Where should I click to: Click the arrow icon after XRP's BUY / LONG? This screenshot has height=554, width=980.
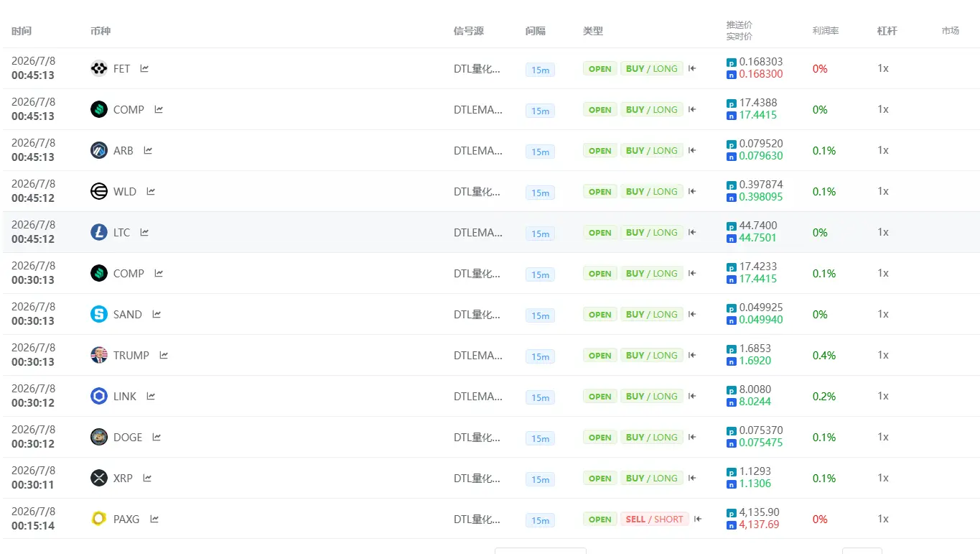click(692, 479)
